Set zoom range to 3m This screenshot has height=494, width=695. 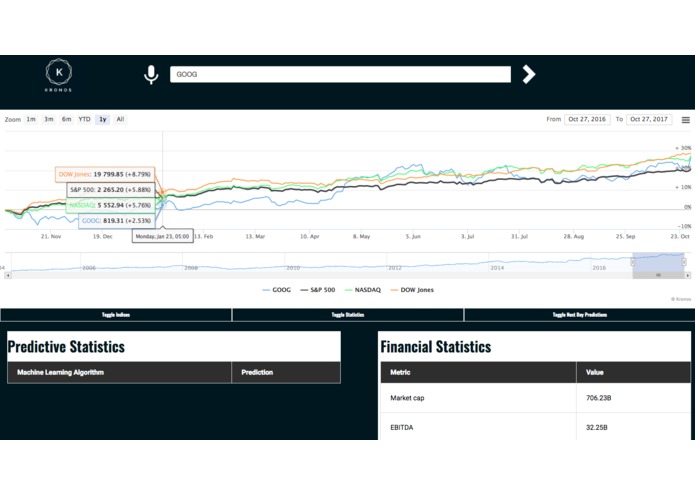(49, 119)
